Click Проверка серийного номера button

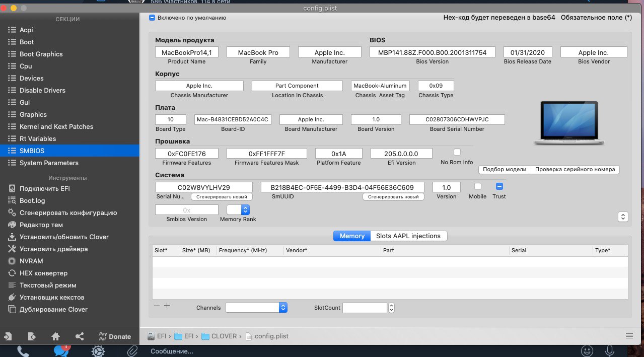575,169
